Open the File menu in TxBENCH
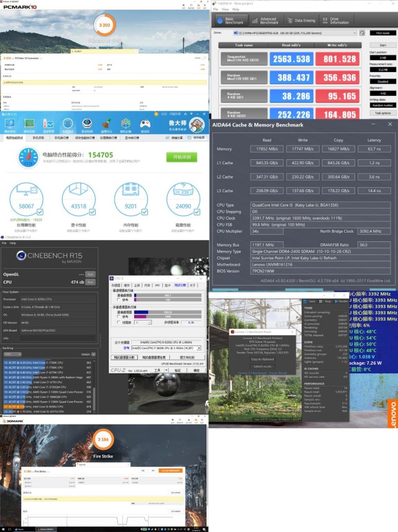The width and height of the screenshot is (398, 532). point(216,9)
